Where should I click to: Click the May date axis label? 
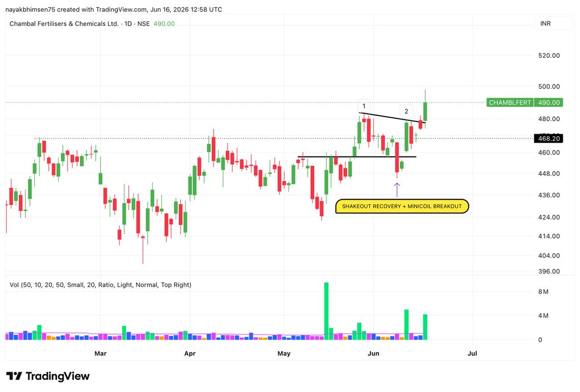(284, 353)
